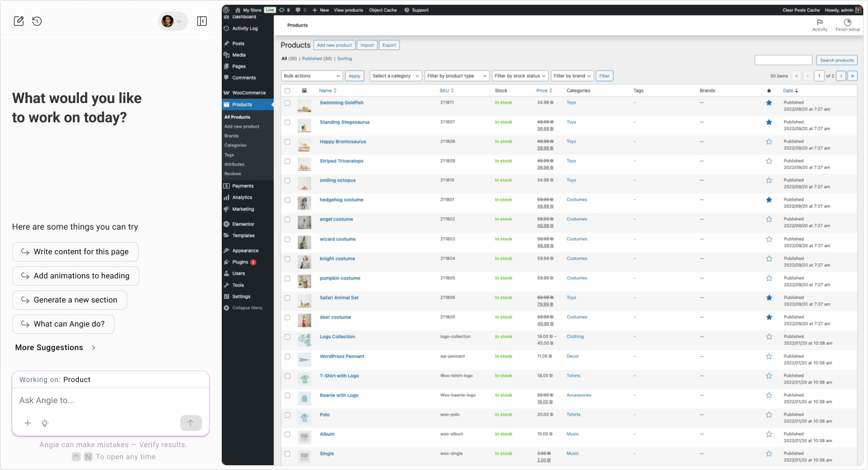Toggle featured star for angel costume
The image size is (868, 470).
769,219
